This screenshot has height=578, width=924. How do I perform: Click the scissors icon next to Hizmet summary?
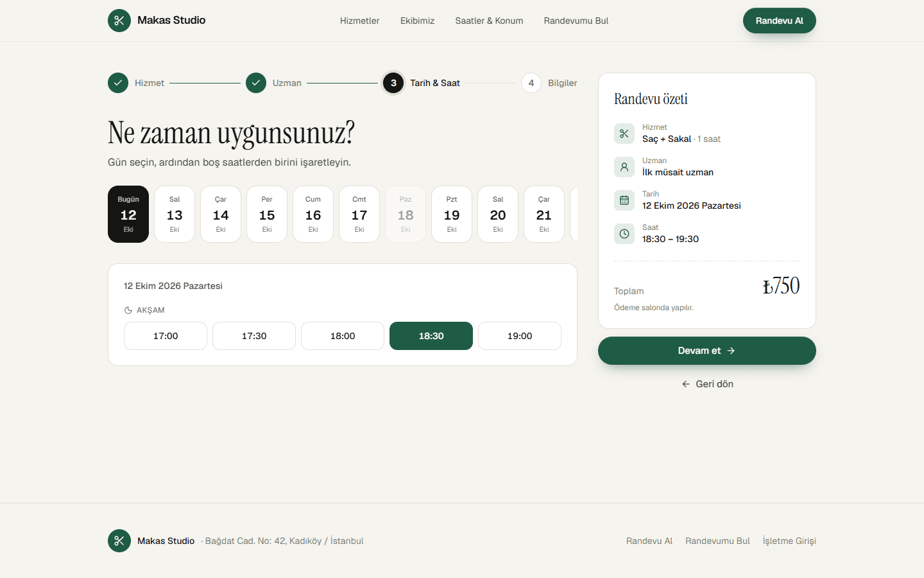click(x=624, y=134)
